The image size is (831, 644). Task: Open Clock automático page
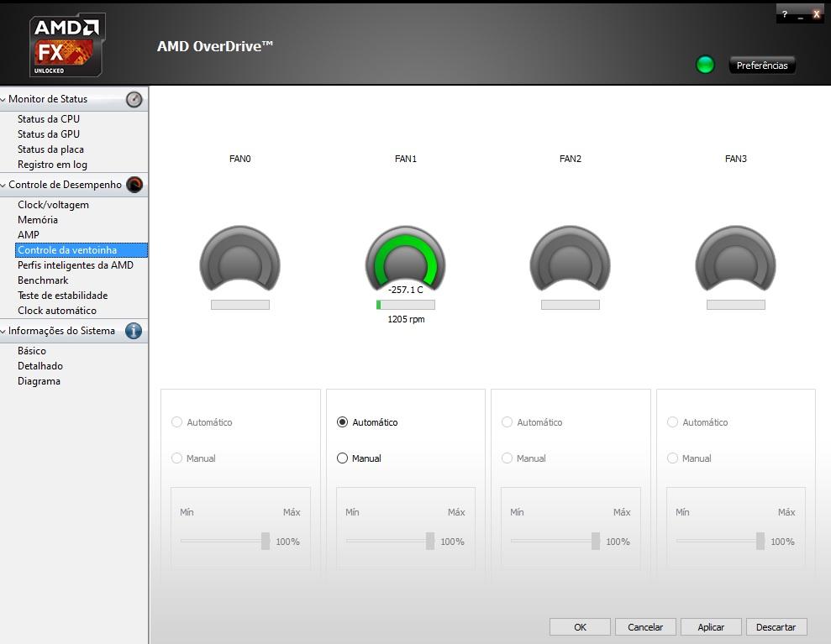tap(57, 311)
